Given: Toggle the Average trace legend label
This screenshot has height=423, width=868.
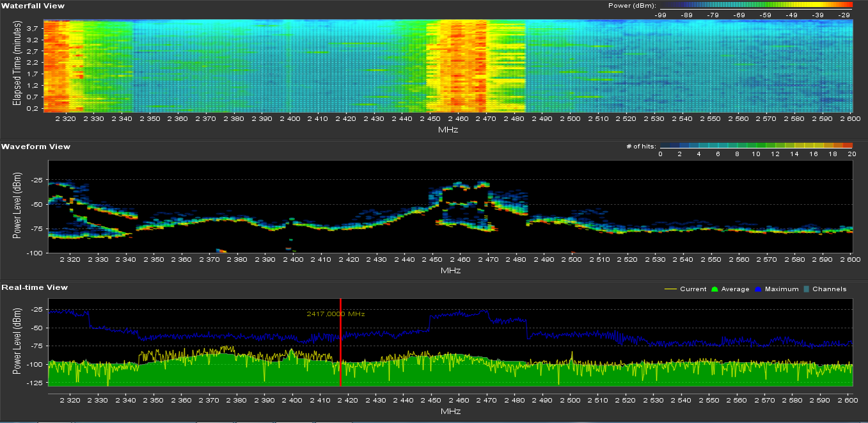Looking at the screenshot, I should [735, 289].
